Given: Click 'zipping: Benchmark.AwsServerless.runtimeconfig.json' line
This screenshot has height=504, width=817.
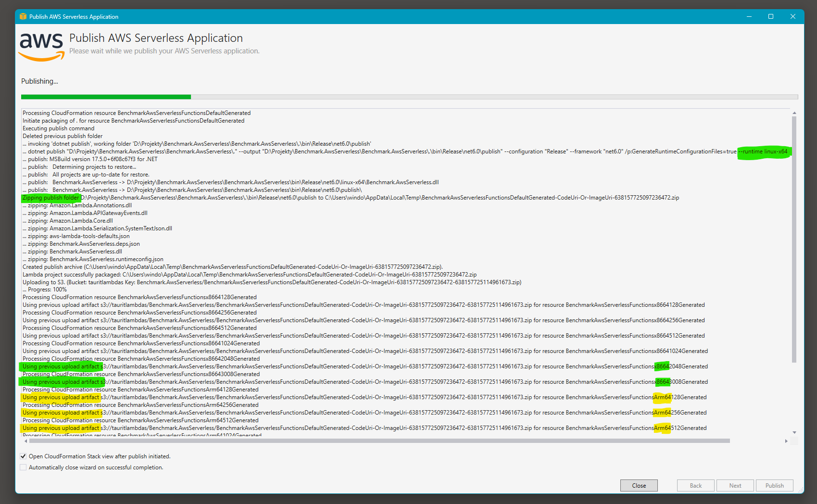Looking at the screenshot, I should coord(93,259).
